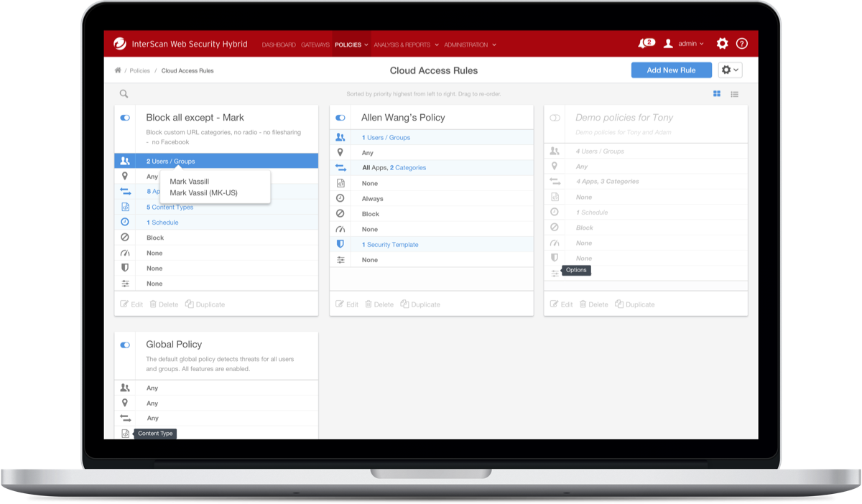862x504 pixels.
Task: Duplicate the Demo policies for Tony rule
Action: click(635, 304)
